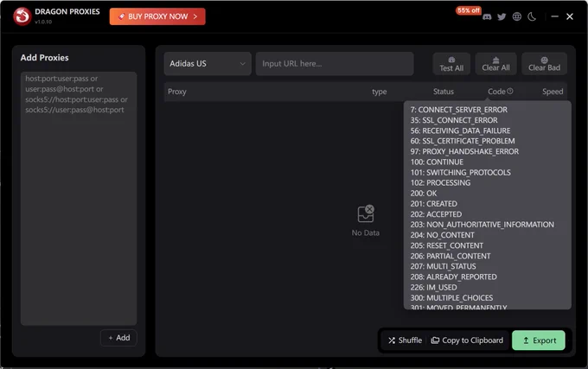The height and width of the screenshot is (369, 588).
Task: Click the Test All button
Action: pos(451,64)
